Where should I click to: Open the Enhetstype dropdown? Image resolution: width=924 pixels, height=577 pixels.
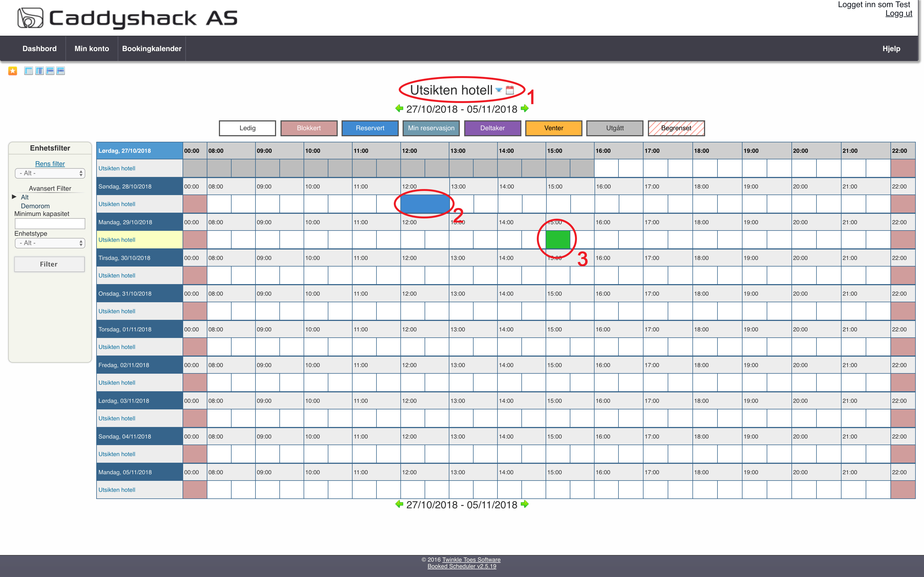click(x=50, y=243)
